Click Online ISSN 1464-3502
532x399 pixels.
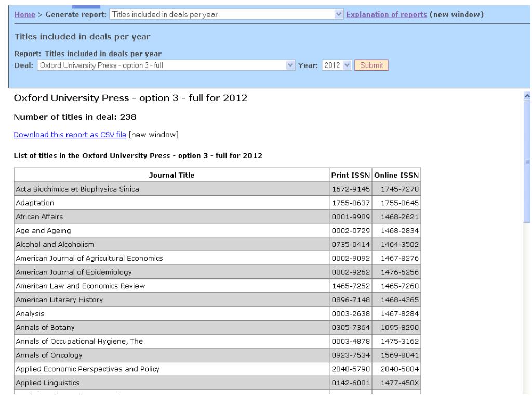pos(400,244)
